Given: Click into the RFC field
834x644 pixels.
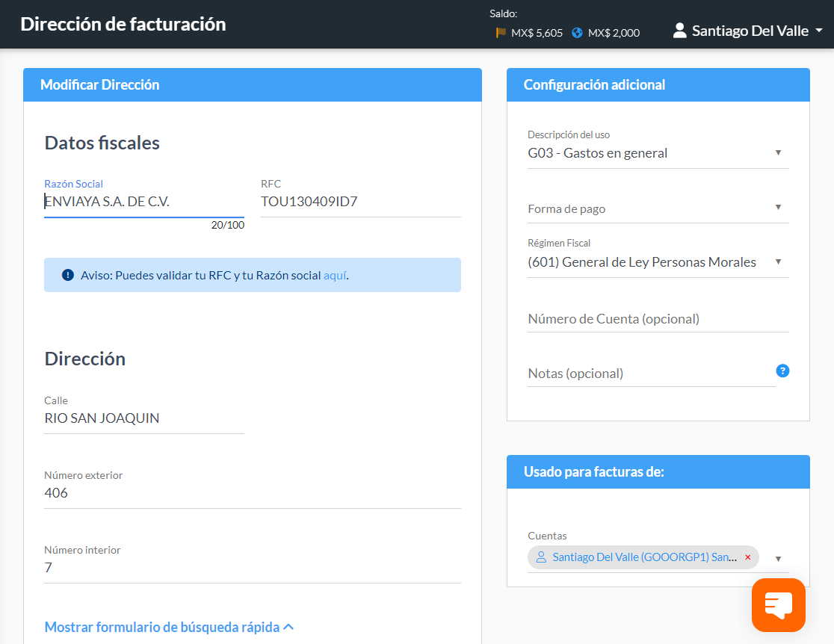Looking at the screenshot, I should coord(361,202).
